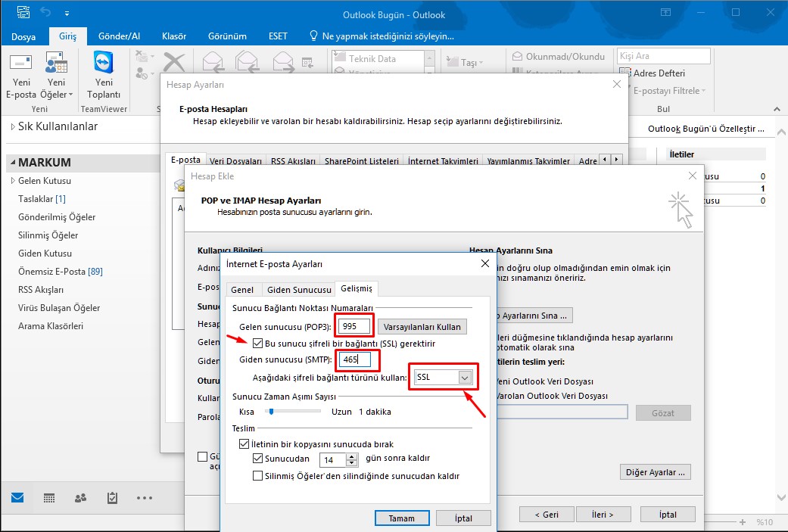Click the Okunmadı/Okundu icon
This screenshot has width=788, height=532.
517,56
